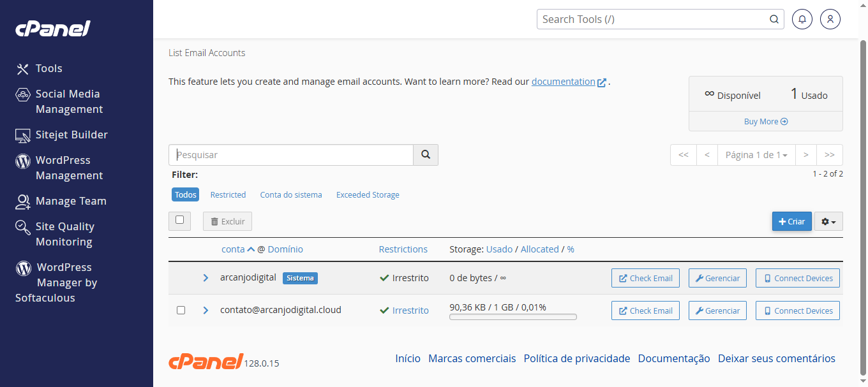Click the Criar button

[x=791, y=221]
